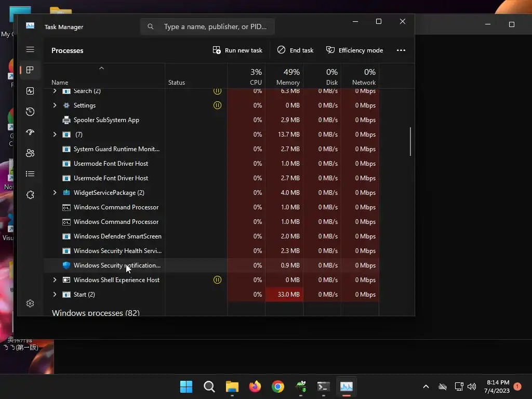Click the 33.0 MB memory cell for Start
This screenshot has width=532, height=399.
click(x=284, y=295)
